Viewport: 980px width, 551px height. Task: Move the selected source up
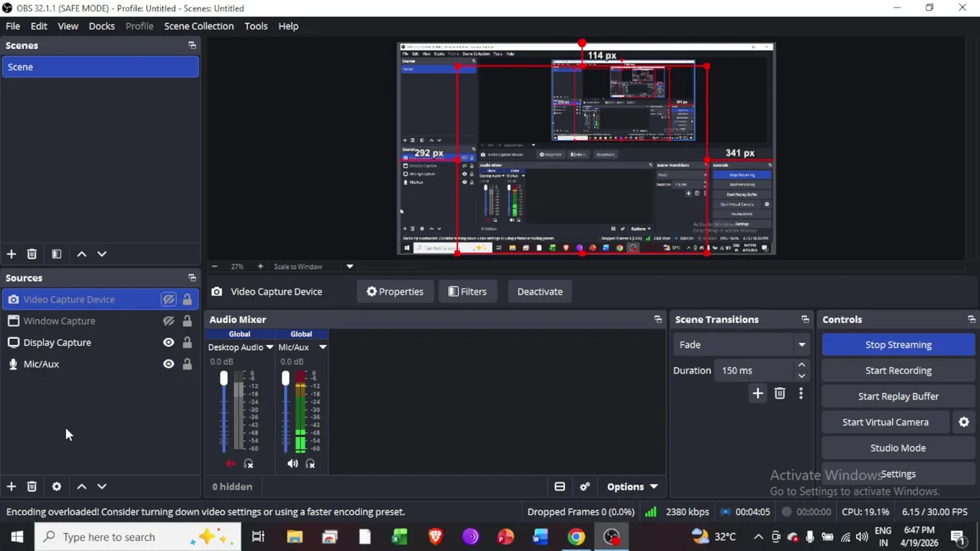81,487
